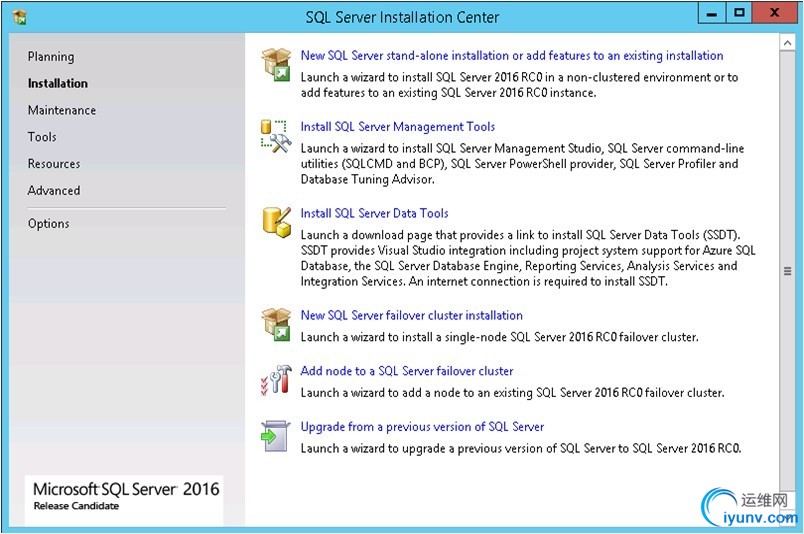The height and width of the screenshot is (534, 804).
Task: Open the Planning section
Action: pyautogui.click(x=51, y=56)
